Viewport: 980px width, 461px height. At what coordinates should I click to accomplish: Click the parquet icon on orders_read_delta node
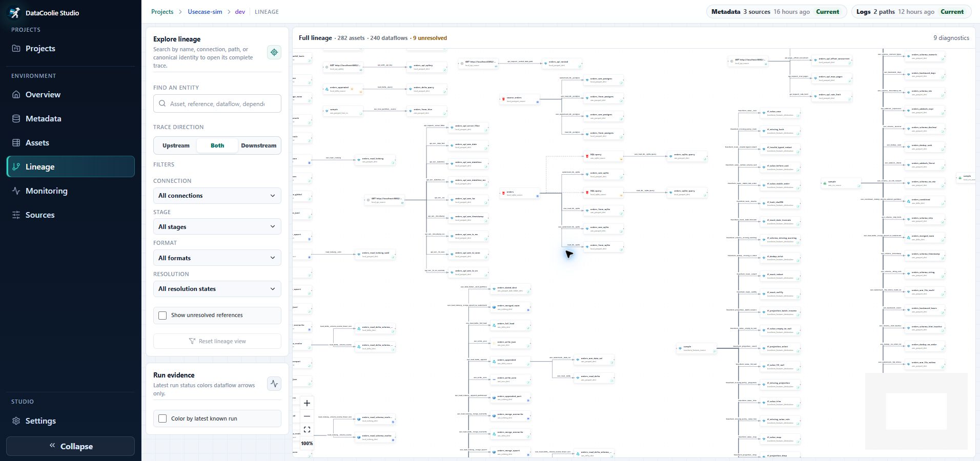[x=578, y=378]
